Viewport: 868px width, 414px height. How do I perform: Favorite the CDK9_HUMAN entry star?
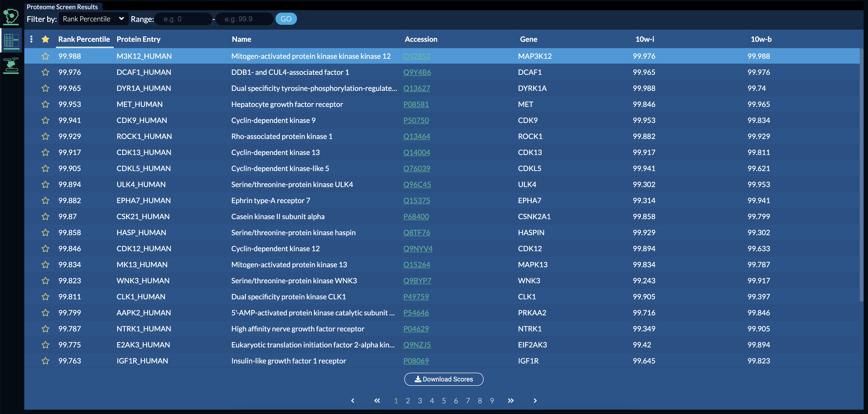click(45, 121)
